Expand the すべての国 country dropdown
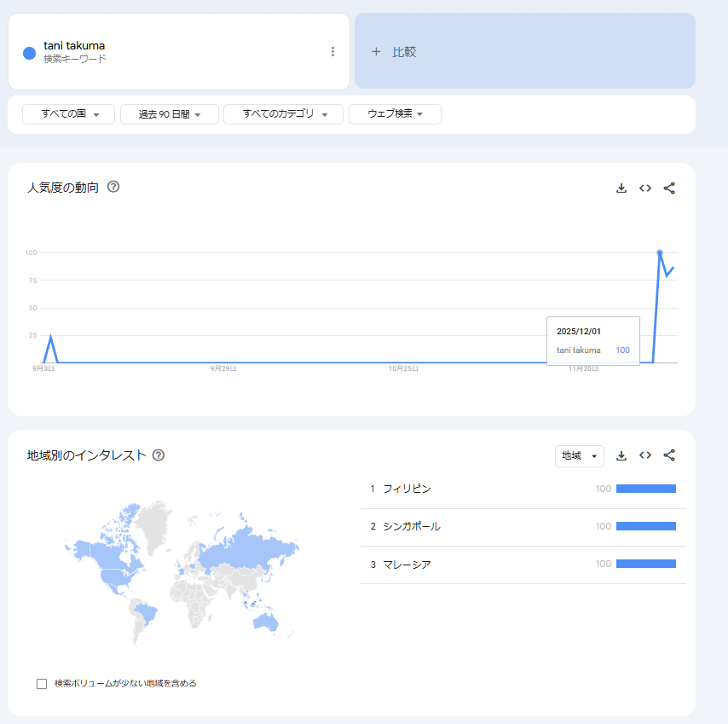The image size is (728, 724). click(x=68, y=114)
